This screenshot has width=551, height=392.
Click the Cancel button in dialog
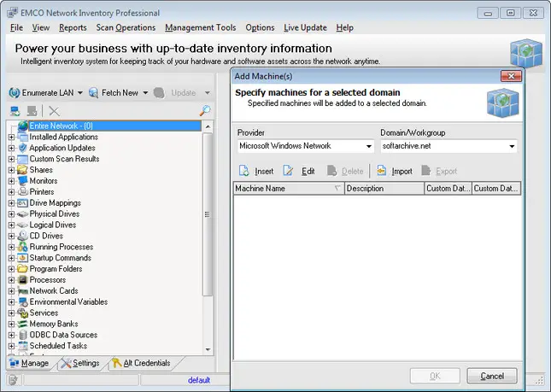pos(492,376)
